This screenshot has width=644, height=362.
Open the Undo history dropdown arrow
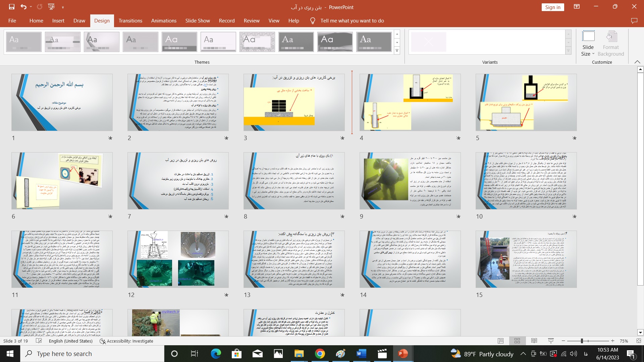31,7
